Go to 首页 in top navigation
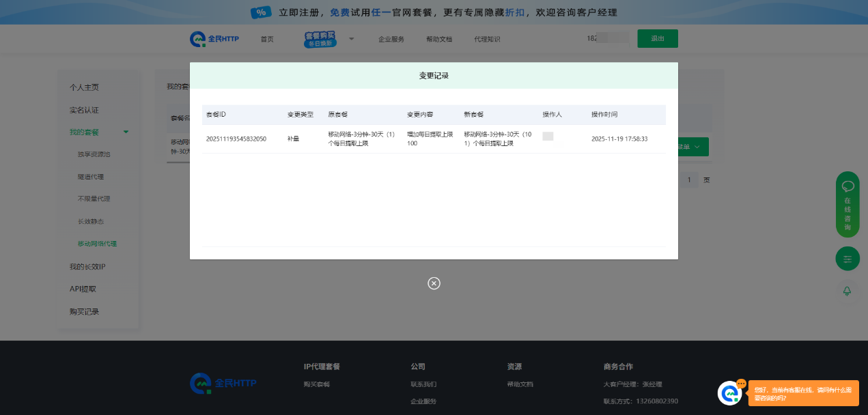The width and height of the screenshot is (868, 415). (x=266, y=39)
